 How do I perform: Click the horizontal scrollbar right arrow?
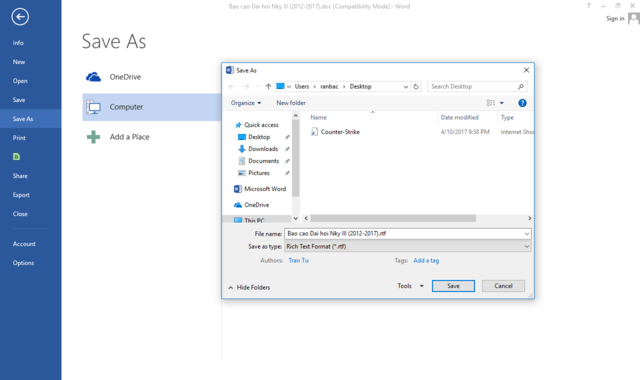pyautogui.click(x=530, y=218)
